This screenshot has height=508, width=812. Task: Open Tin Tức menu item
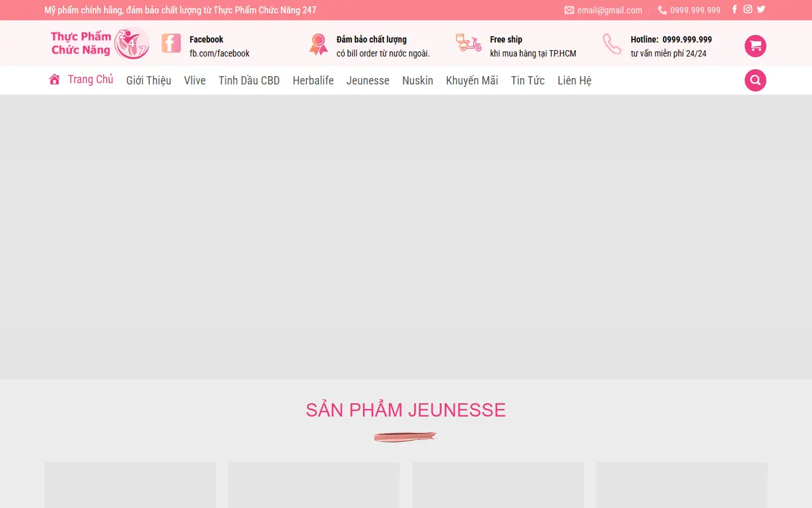pyautogui.click(x=528, y=81)
